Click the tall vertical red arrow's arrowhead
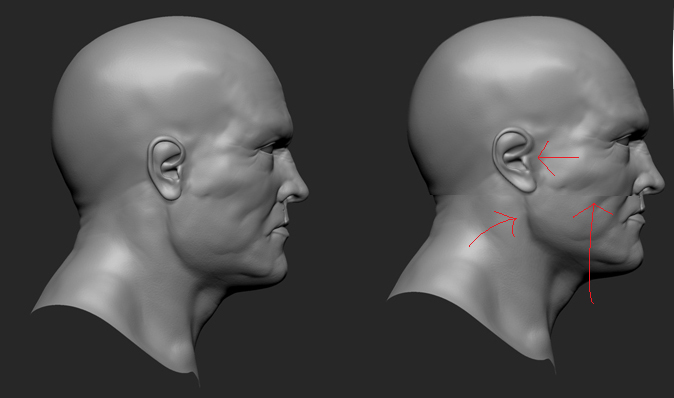Image resolution: width=674 pixels, height=398 pixels. 594,209
